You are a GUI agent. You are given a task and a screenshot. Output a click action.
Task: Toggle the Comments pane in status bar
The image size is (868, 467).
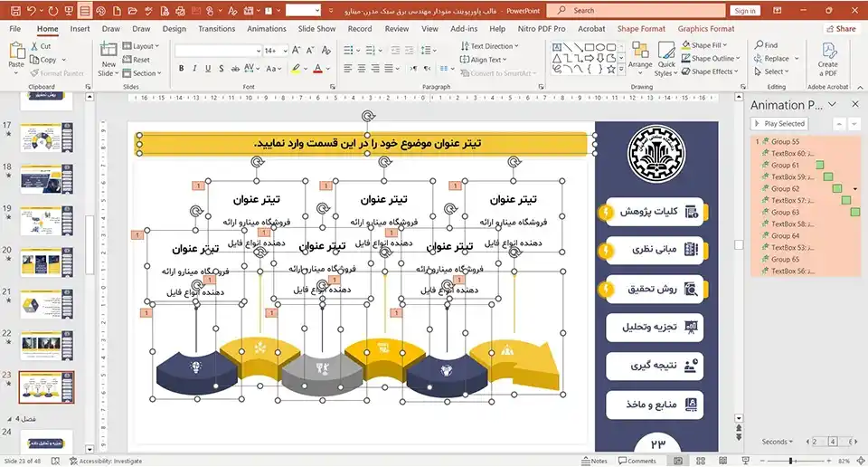click(637, 461)
